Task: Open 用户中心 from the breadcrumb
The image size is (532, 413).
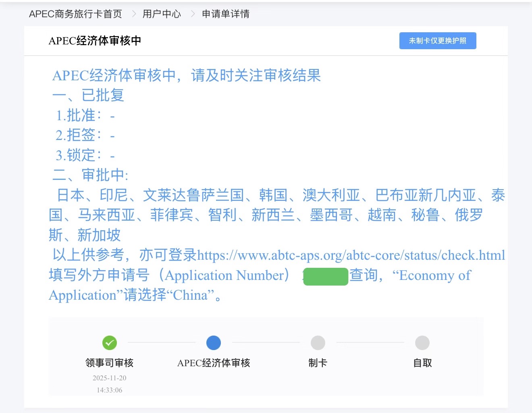Action: (x=162, y=14)
